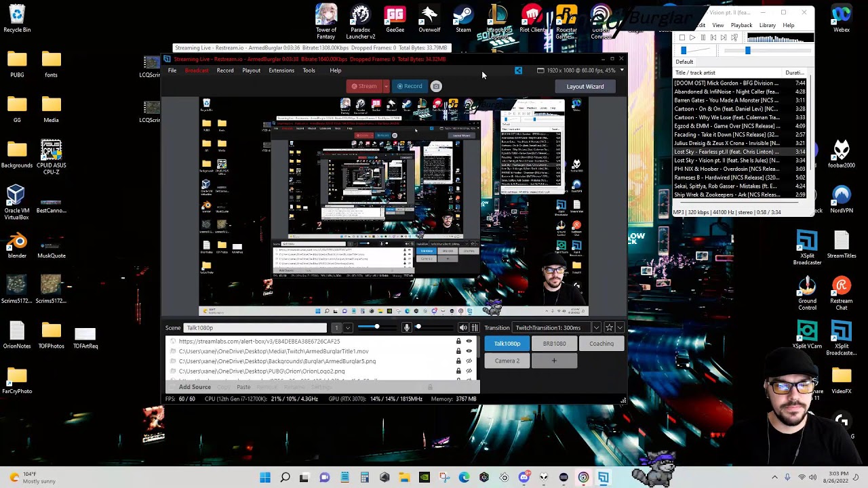The height and width of the screenshot is (488, 868).
Task: Open the Transition type dropdown
Action: point(596,328)
